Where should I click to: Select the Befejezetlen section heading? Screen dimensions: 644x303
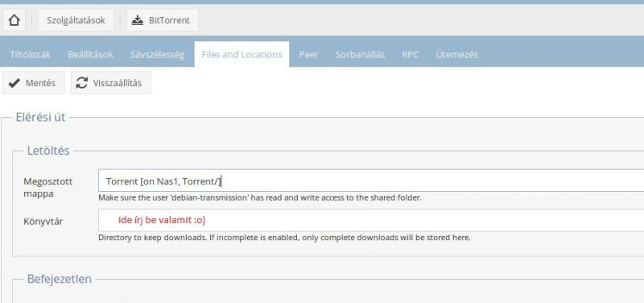pos(59,279)
